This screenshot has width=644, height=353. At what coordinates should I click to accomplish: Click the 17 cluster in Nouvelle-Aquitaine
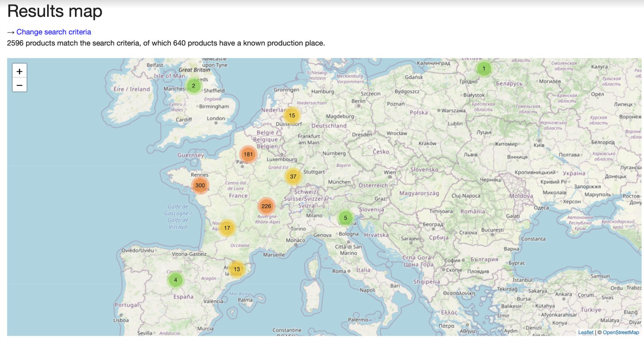(x=227, y=228)
